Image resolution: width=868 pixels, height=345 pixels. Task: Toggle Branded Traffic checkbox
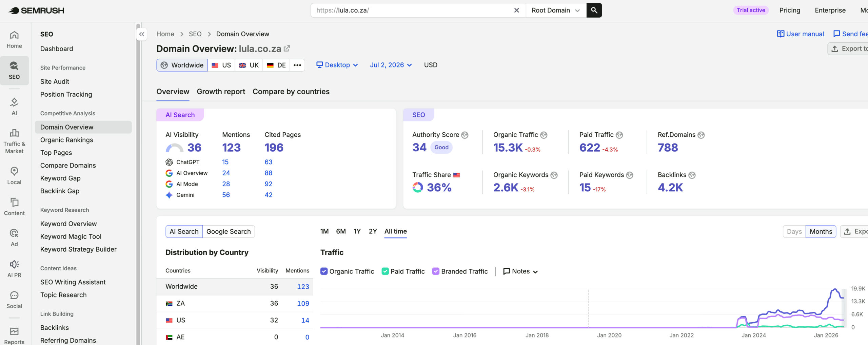436,271
